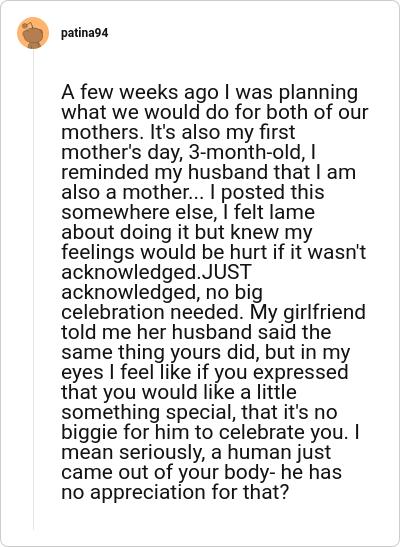400x547 pixels.
Task: Click the phrase 'same thing yours did'
Action: pos(160,353)
